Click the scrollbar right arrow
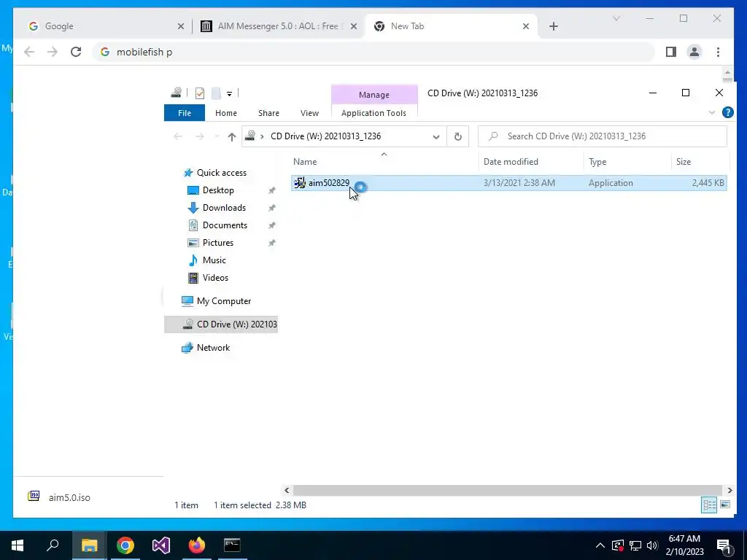The image size is (747, 560). 729,490
